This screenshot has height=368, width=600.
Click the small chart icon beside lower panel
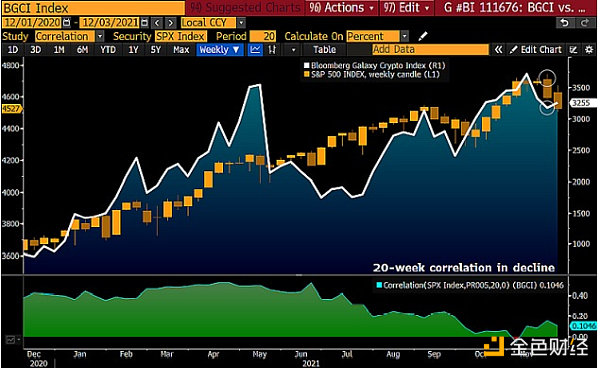[10, 339]
